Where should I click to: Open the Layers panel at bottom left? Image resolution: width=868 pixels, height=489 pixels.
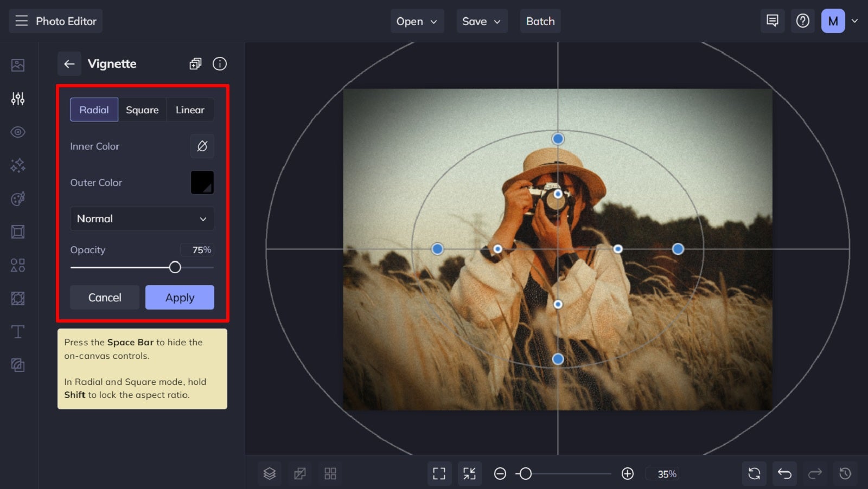[269, 473]
